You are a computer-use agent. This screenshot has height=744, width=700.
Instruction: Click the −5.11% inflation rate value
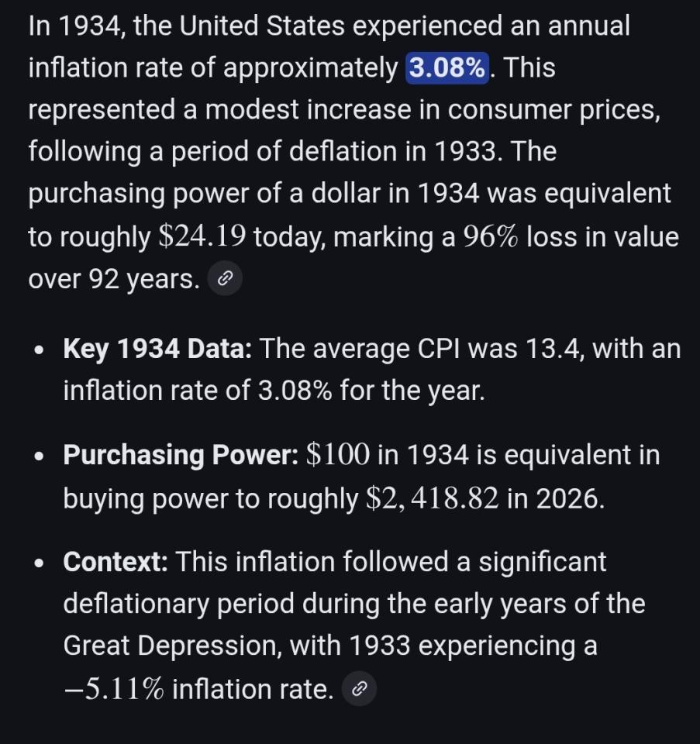click(113, 688)
